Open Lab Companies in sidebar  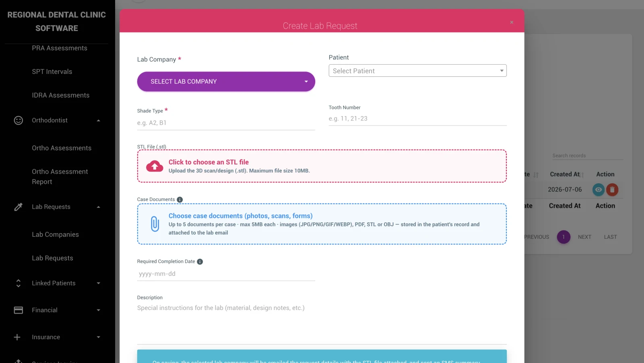point(56,234)
